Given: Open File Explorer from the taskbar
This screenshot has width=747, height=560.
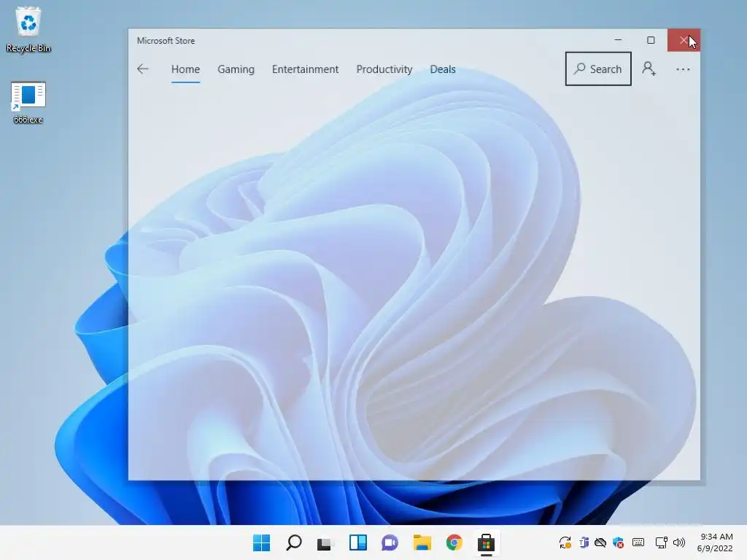Looking at the screenshot, I should point(422,542).
